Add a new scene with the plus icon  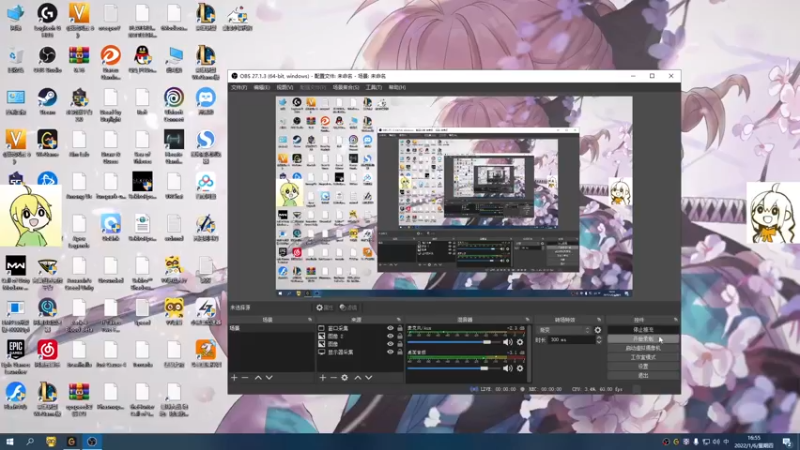click(234, 378)
